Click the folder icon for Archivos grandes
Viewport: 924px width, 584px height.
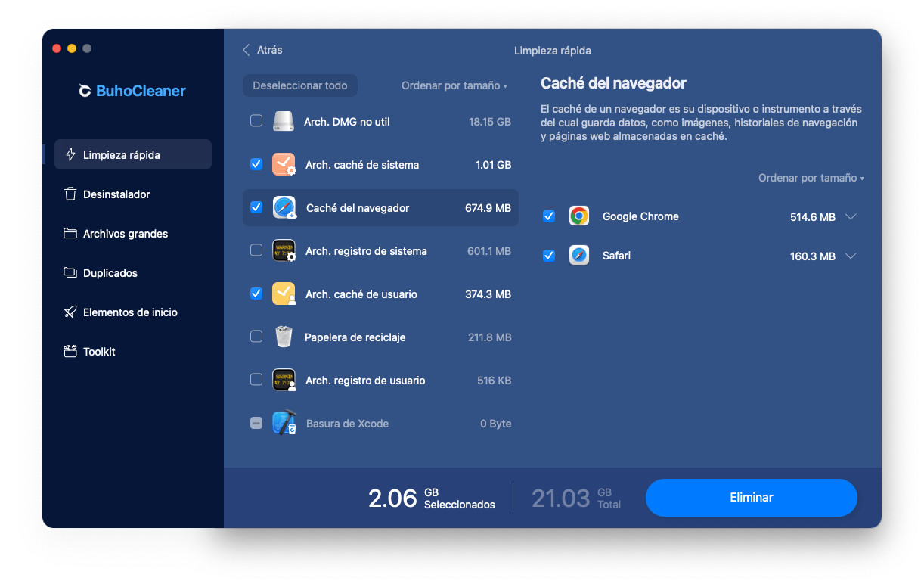click(70, 234)
